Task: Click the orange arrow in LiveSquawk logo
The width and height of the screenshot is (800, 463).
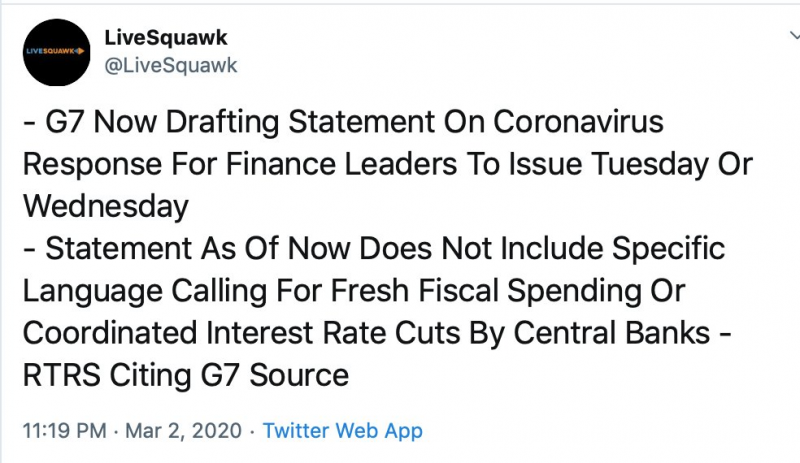Action: pyautogui.click(x=80, y=51)
